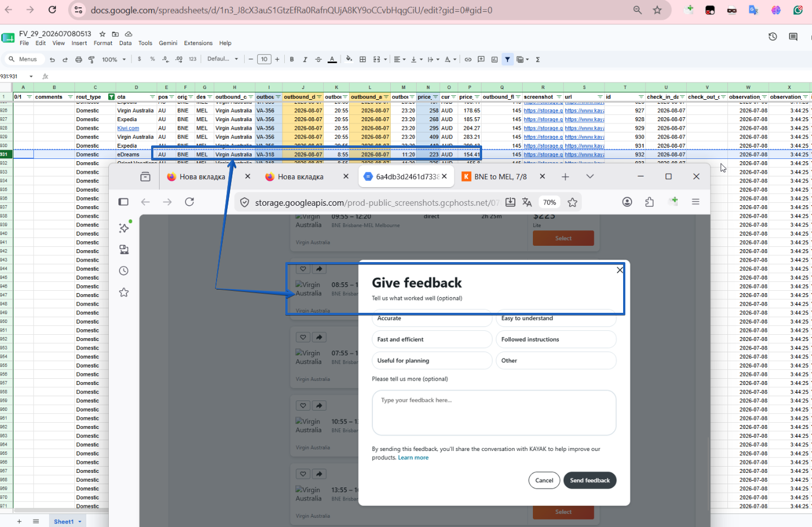Open the functions sigma menu
This screenshot has height=527, width=812.
tap(538, 59)
